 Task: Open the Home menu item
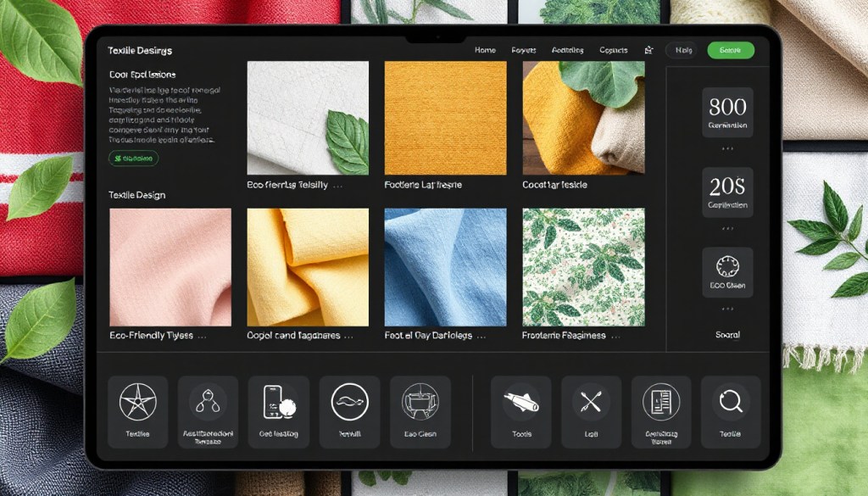click(484, 50)
